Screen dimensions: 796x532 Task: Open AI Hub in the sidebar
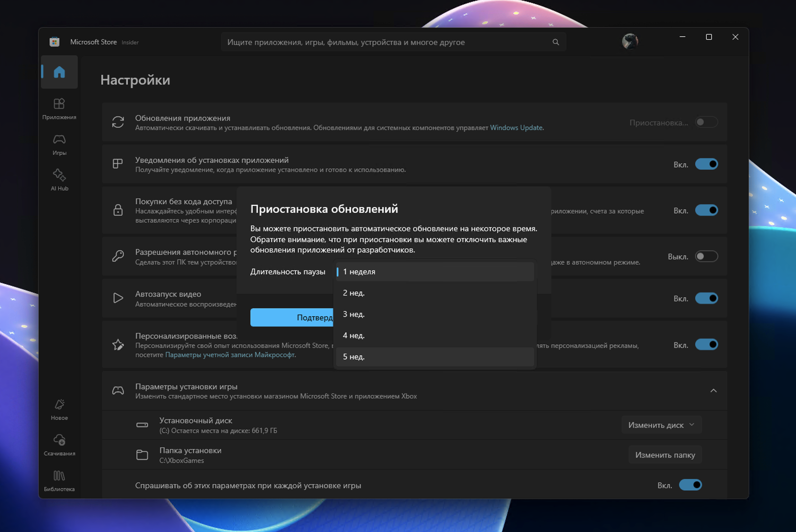[59, 180]
